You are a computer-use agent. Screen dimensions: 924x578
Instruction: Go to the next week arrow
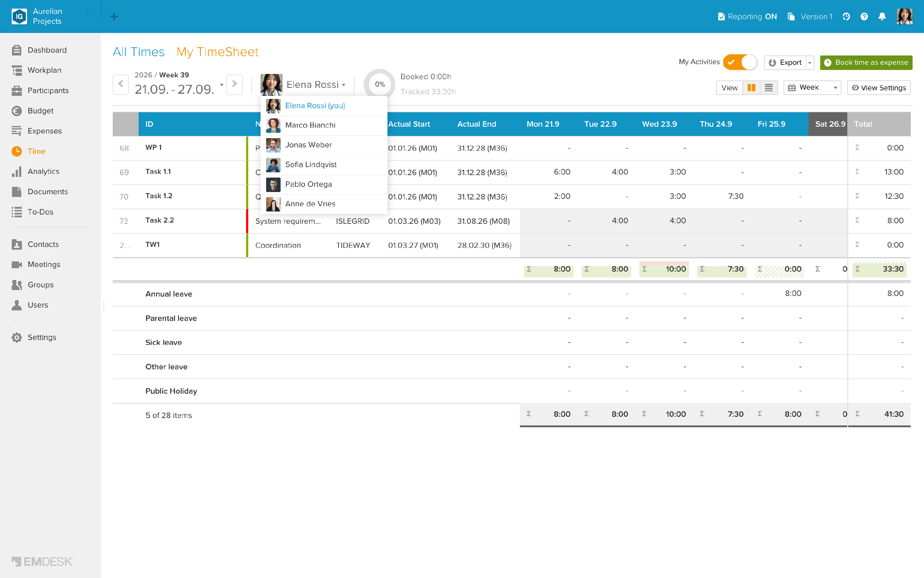tap(234, 84)
